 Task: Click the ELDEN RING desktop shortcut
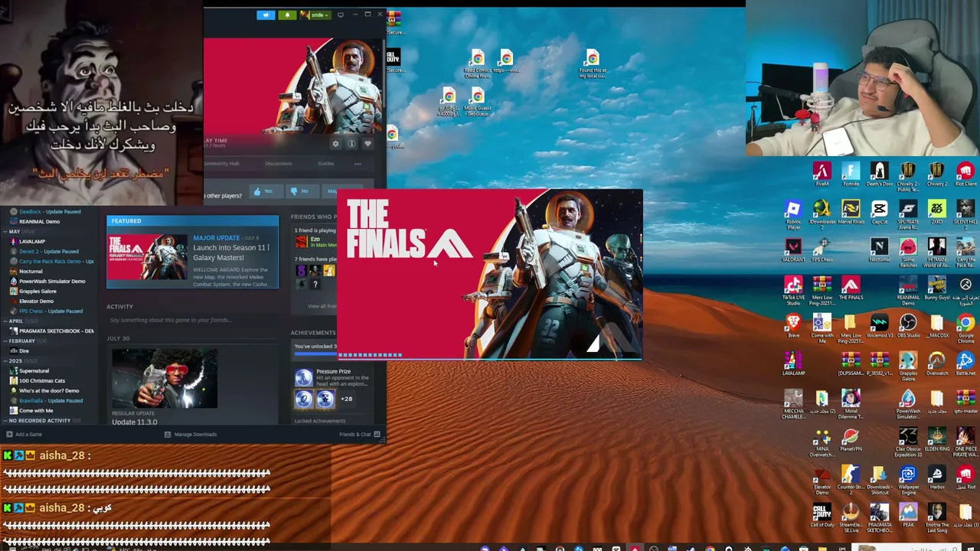pos(936,440)
